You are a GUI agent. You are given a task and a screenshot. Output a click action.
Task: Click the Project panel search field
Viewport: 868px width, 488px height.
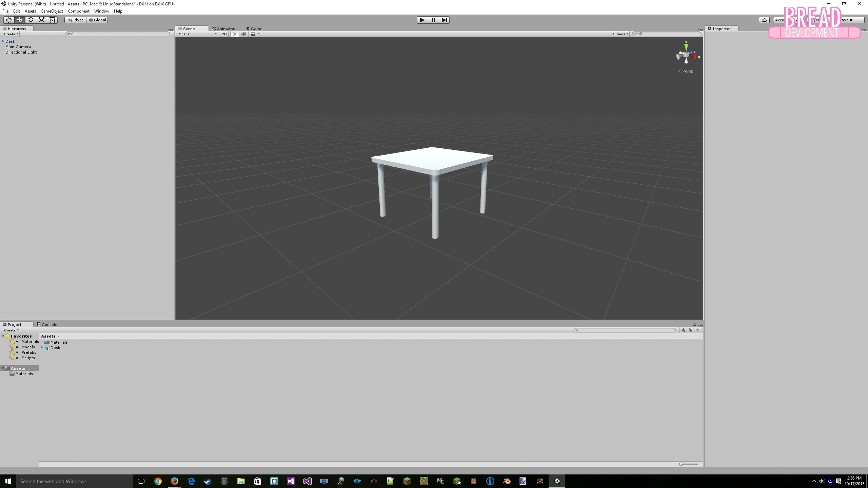click(x=625, y=330)
